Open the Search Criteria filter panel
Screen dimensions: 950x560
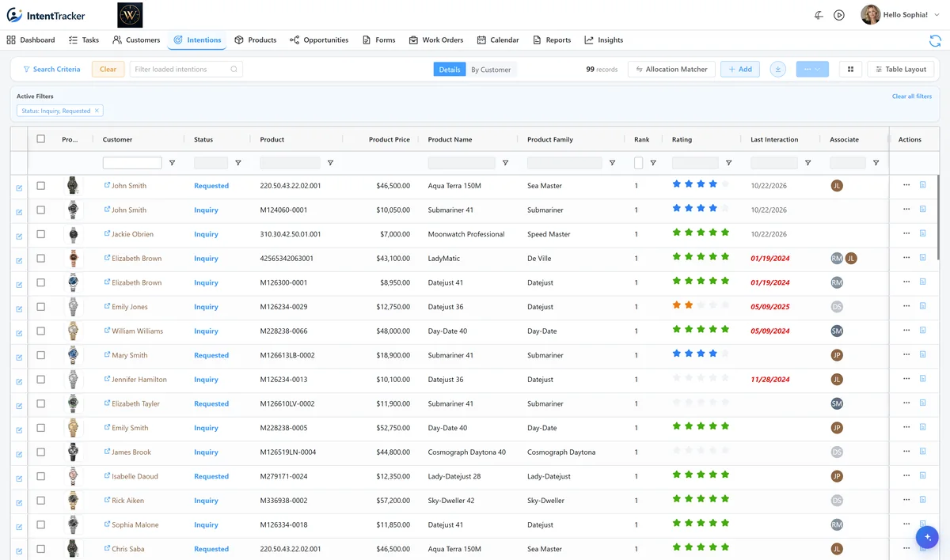51,70
